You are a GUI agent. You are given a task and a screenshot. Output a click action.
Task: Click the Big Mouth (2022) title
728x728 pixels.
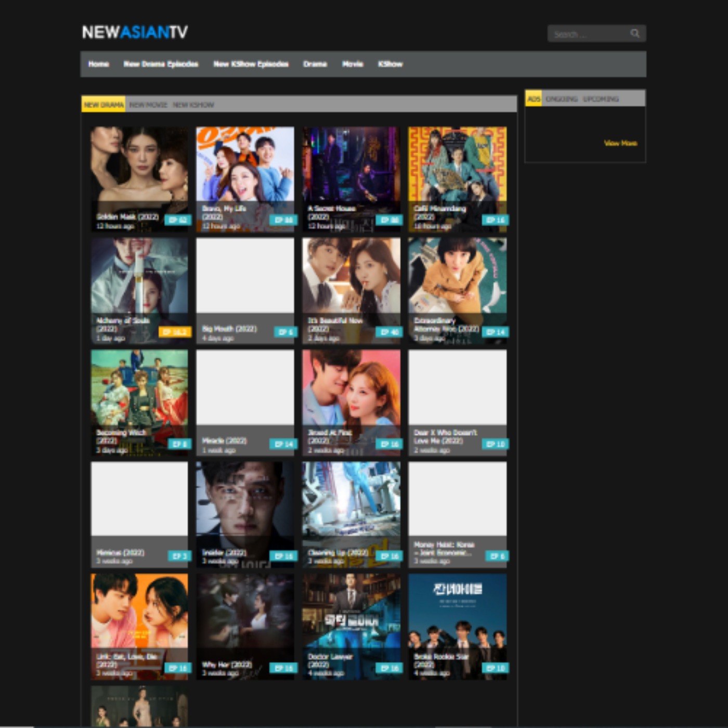pyautogui.click(x=229, y=329)
